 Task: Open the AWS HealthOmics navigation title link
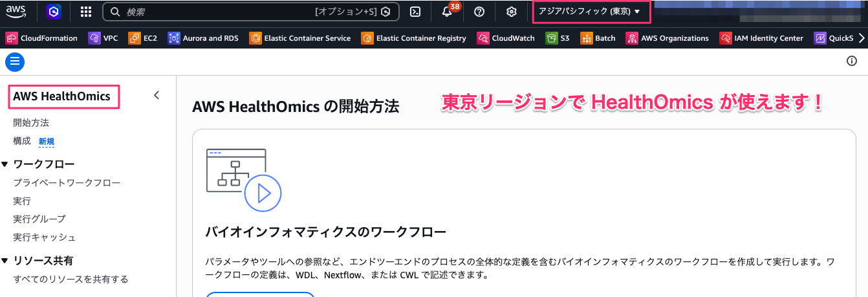[x=62, y=96]
